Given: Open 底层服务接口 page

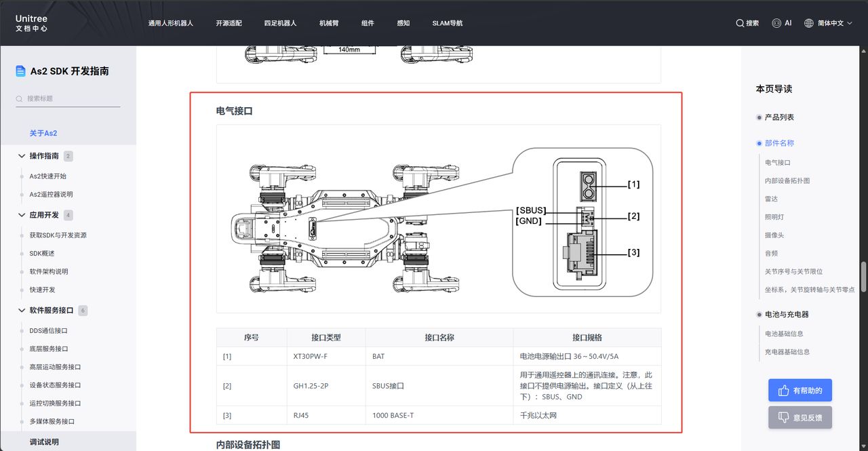Looking at the screenshot, I should (x=49, y=349).
